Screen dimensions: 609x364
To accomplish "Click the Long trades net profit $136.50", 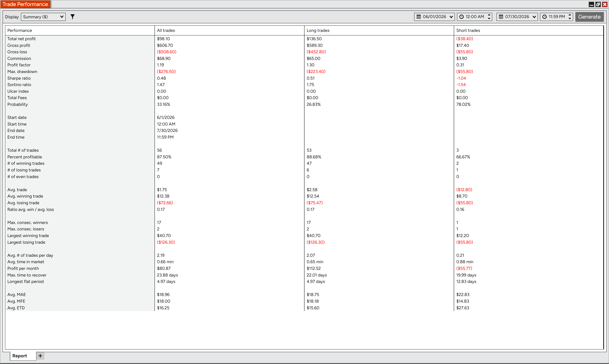I will point(314,39).
